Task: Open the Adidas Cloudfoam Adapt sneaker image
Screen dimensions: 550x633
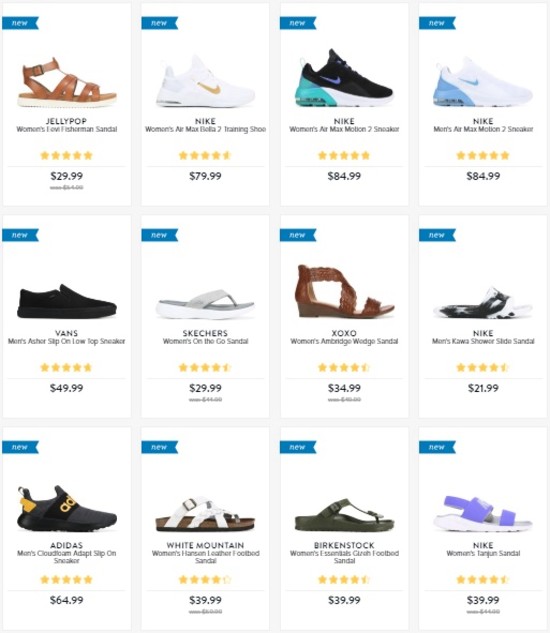Action: tap(67, 509)
